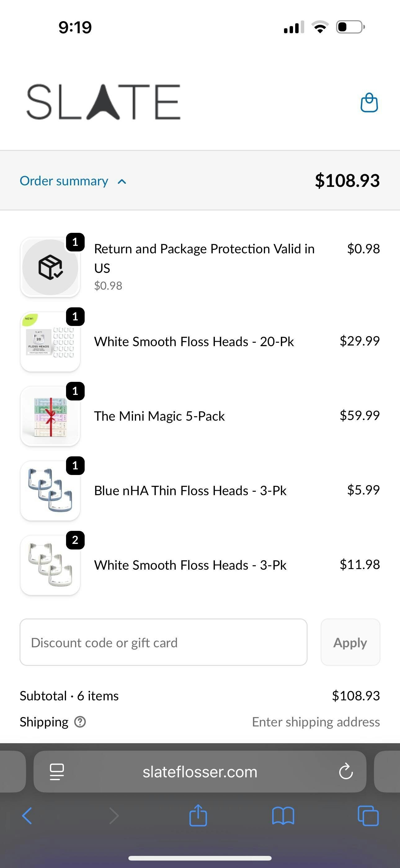The width and height of the screenshot is (400, 868).
Task: Show all Safari tabs icon
Action: pos(368,816)
